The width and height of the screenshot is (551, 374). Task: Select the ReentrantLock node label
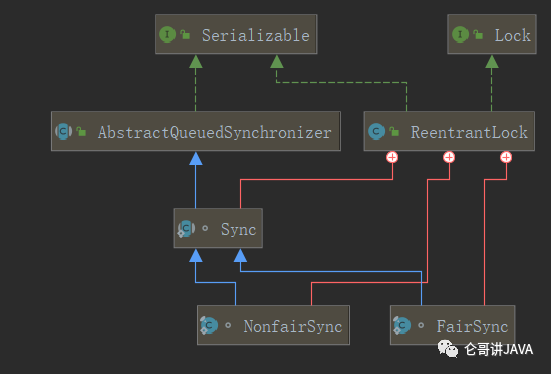click(469, 133)
